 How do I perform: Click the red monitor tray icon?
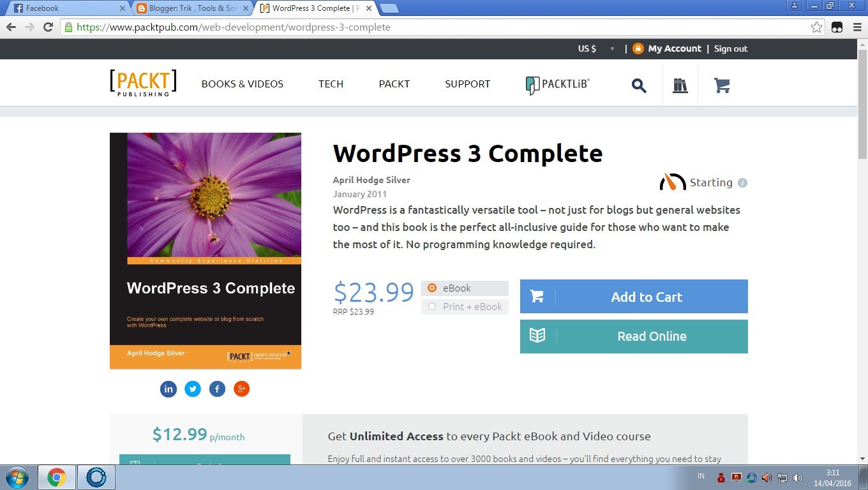coord(737,477)
